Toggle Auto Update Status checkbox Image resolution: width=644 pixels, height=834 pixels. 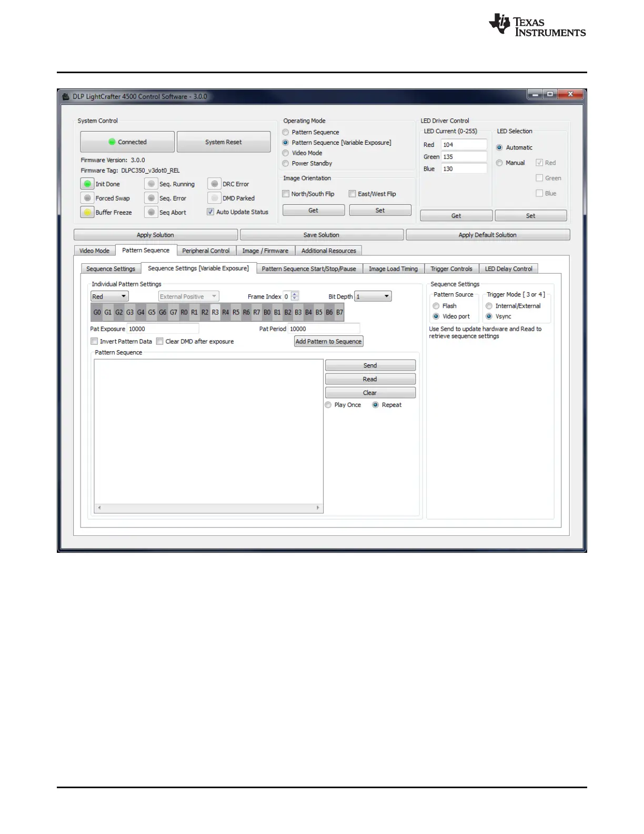click(x=210, y=212)
